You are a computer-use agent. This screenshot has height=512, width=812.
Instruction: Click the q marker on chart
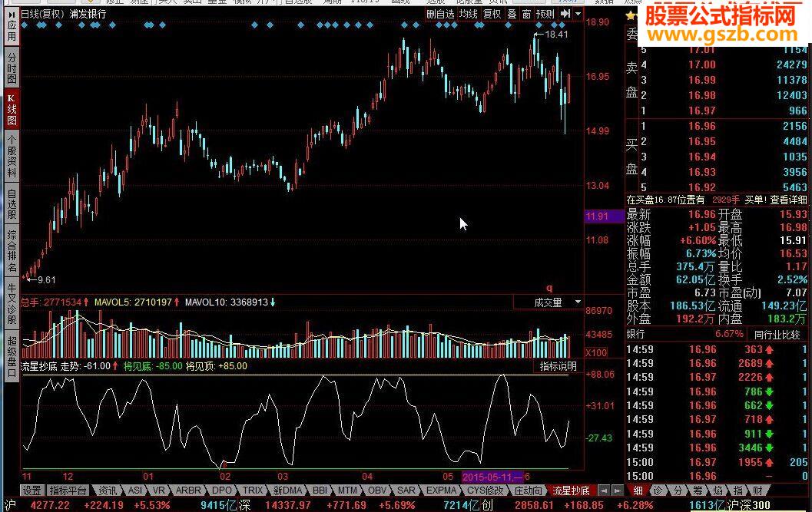[x=549, y=288]
